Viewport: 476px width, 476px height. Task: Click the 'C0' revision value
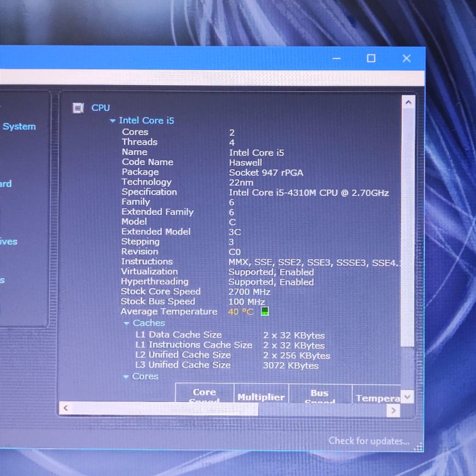(234, 252)
